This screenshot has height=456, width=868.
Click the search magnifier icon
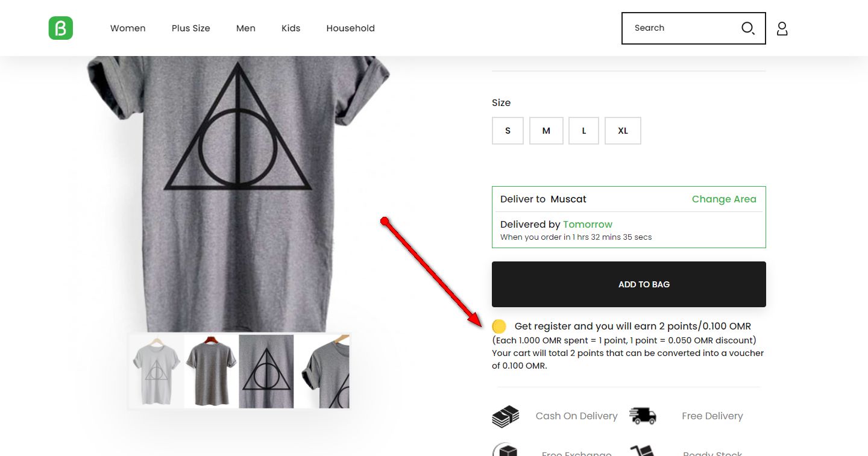pyautogui.click(x=748, y=28)
